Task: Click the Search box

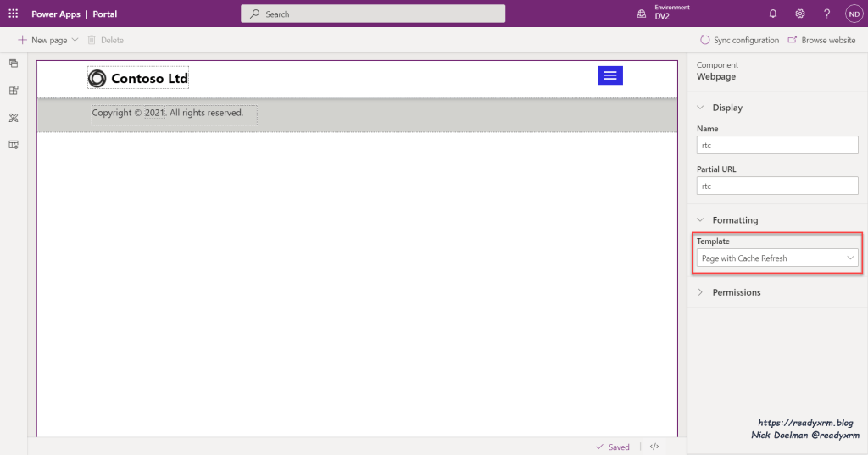Action: [373, 14]
